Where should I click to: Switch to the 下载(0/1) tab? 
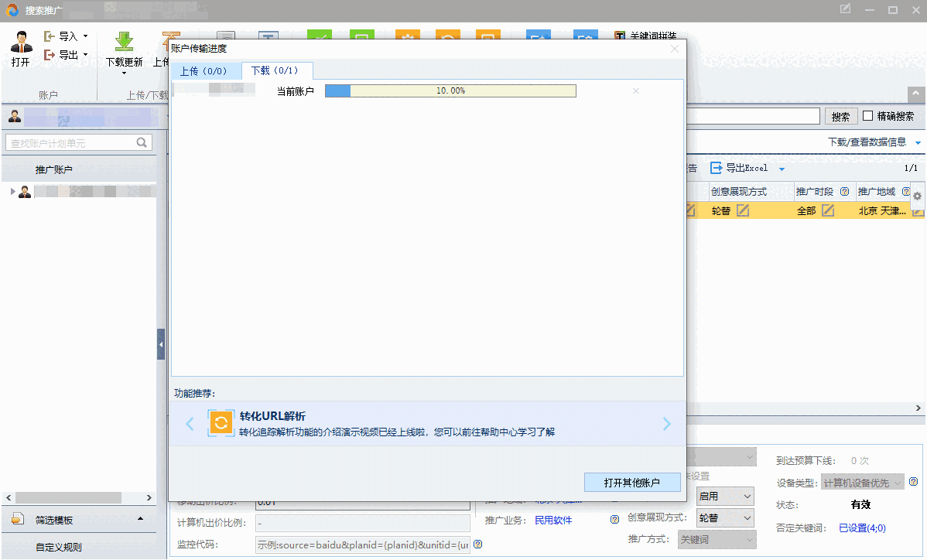[276, 70]
